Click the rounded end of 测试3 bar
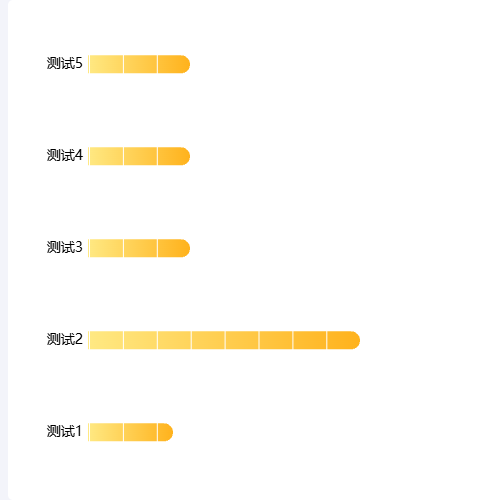The width and height of the screenshot is (500, 500). point(174,248)
